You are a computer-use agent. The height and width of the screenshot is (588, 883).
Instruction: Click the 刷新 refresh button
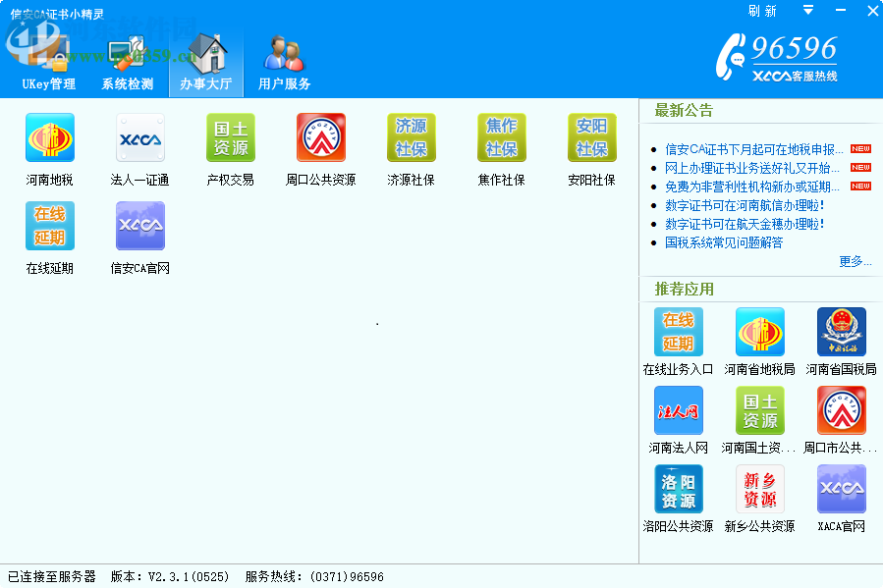[x=762, y=11]
